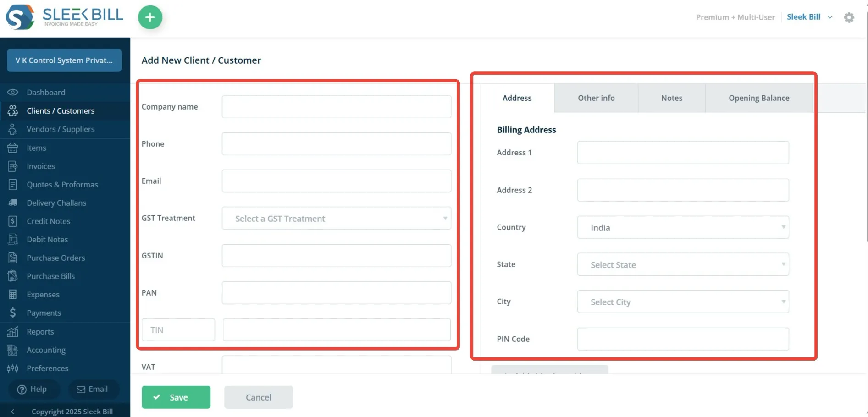Click the PIN Code input field
Screen dimensions: 868x417
pos(683,339)
